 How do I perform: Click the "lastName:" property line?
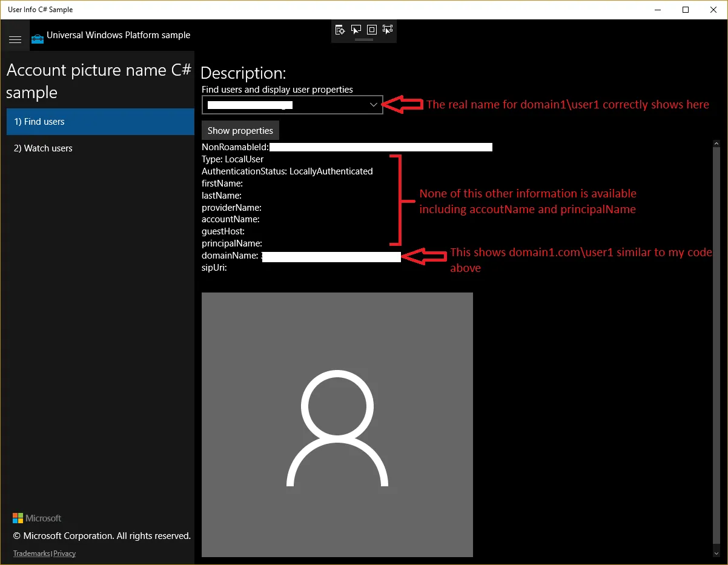(222, 196)
